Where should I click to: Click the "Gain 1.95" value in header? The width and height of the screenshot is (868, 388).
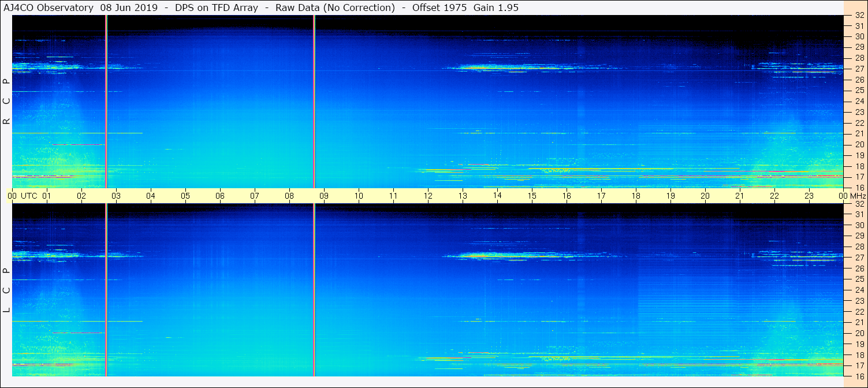point(496,8)
